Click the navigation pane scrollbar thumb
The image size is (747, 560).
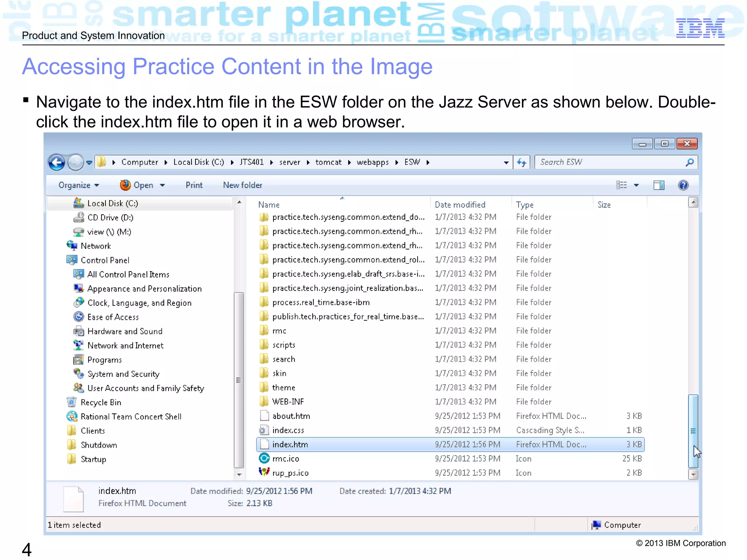pos(239,380)
